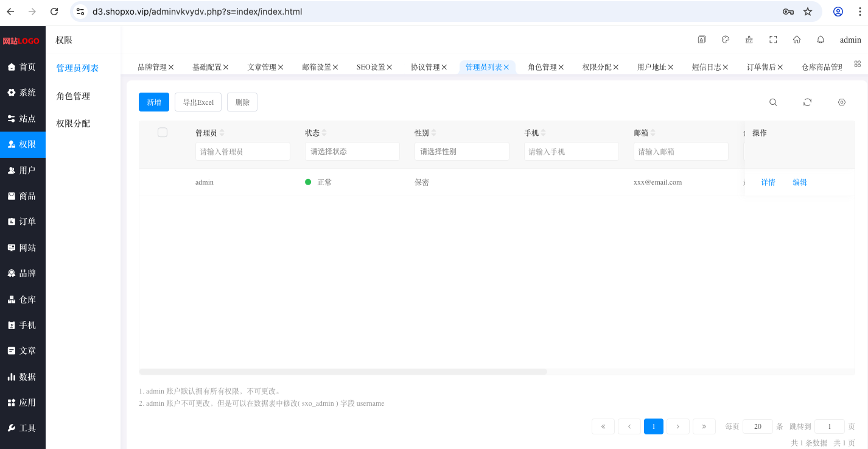Viewport: 868px width, 449px height.
Task: Open 首页 in left sidebar
Action: point(23,67)
